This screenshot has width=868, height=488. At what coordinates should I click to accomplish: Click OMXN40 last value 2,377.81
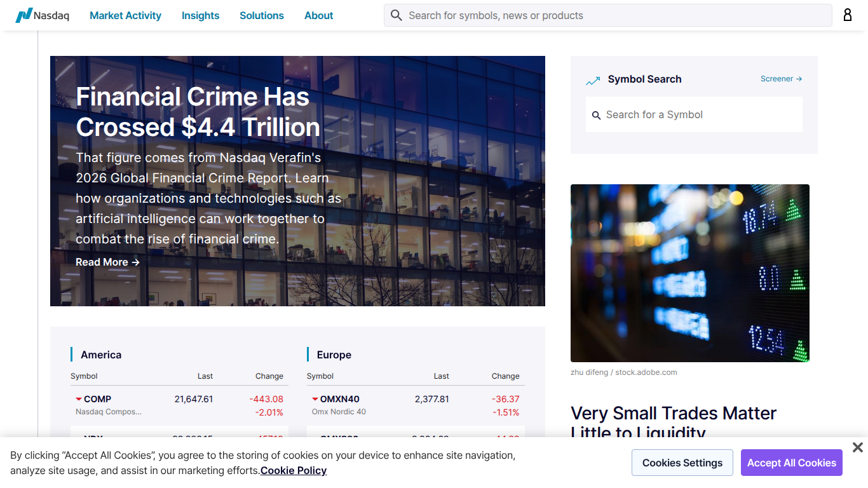coord(432,399)
